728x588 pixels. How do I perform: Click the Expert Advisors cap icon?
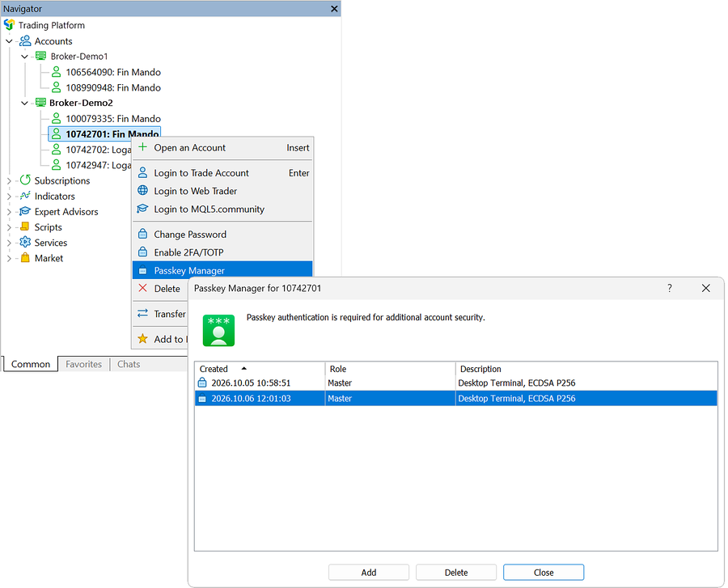(25, 211)
